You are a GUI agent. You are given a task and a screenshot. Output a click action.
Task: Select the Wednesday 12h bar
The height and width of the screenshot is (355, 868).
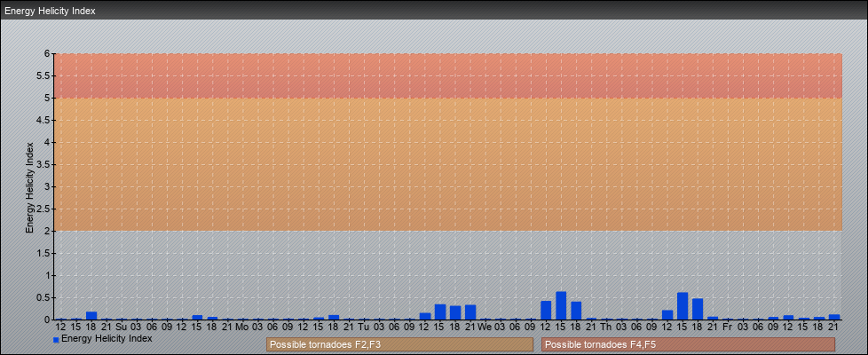(x=546, y=310)
